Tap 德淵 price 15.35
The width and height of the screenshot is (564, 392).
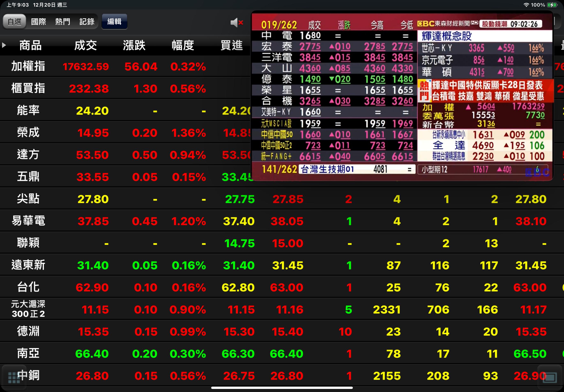[93, 332]
